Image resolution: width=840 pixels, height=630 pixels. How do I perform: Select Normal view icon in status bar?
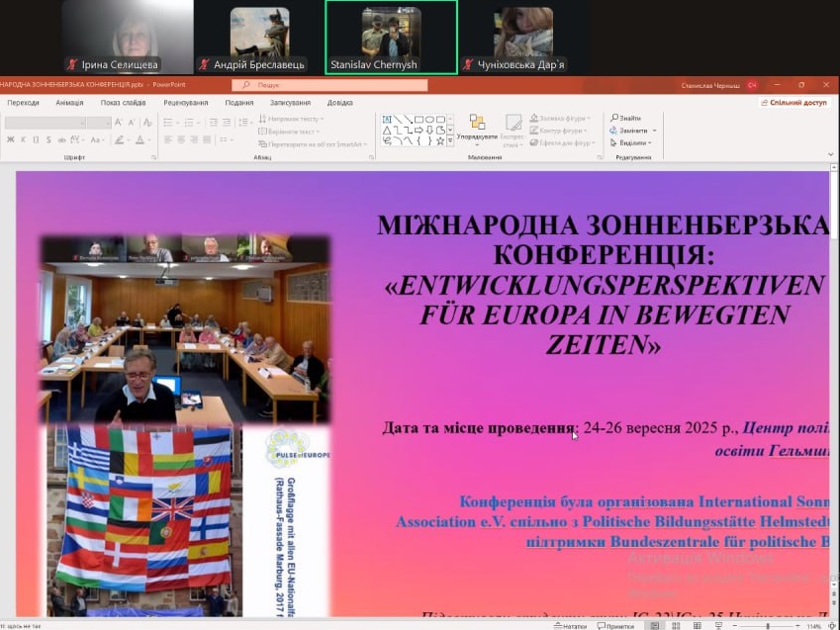[654, 625]
